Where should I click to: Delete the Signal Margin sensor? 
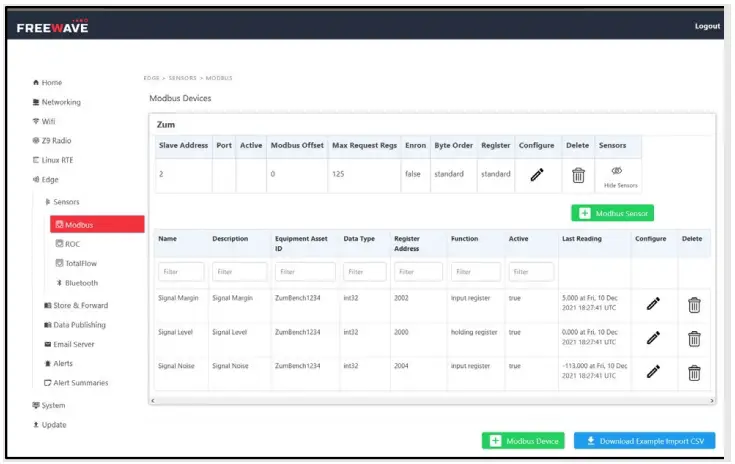(x=694, y=305)
